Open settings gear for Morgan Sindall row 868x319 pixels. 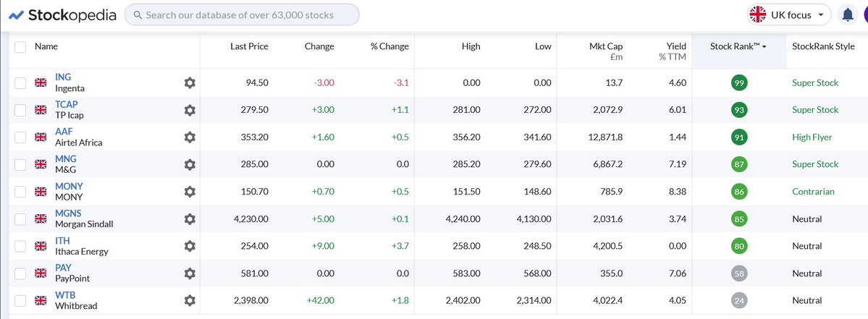point(190,219)
